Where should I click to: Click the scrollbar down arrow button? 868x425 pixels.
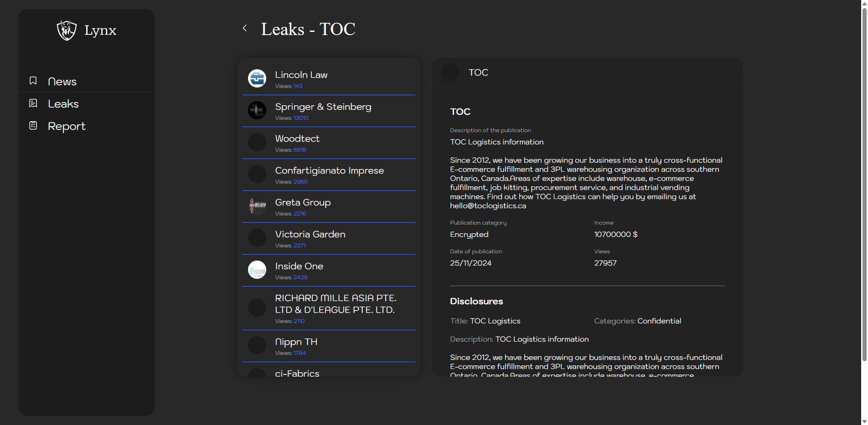(x=864, y=421)
